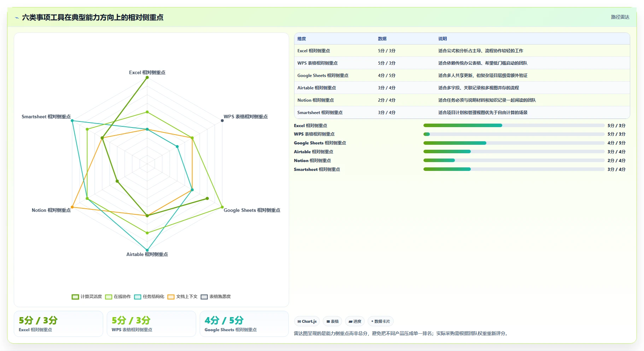This screenshot has width=644, height=351.
Task: Click the Excel progress bar
Action: click(x=514, y=125)
